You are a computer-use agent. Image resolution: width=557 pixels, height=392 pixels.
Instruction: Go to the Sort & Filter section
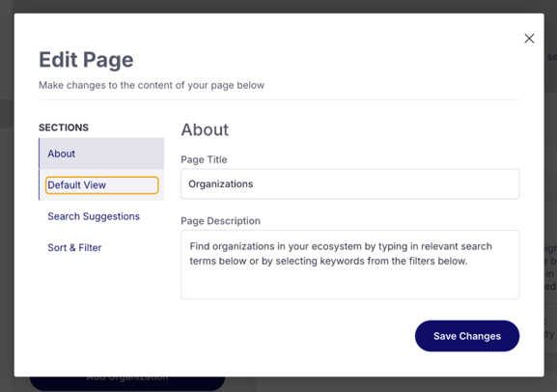[x=74, y=247]
